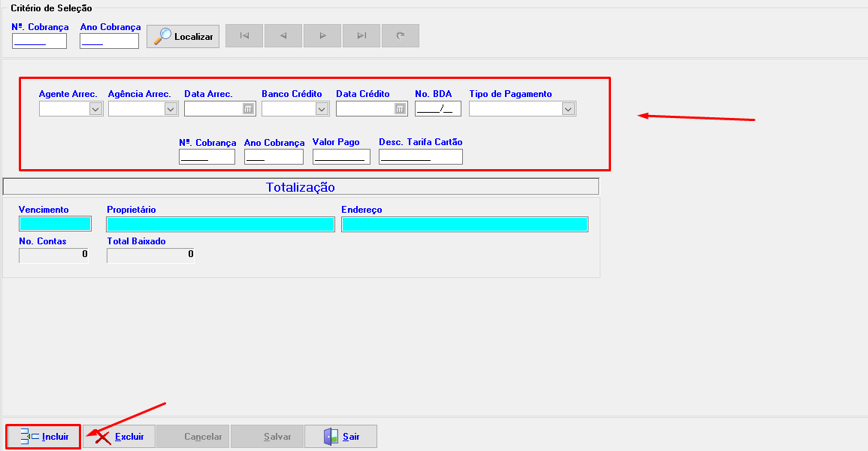This screenshot has width=868, height=451.
Task: Open calendar picker for Data Arrec.
Action: (x=248, y=109)
